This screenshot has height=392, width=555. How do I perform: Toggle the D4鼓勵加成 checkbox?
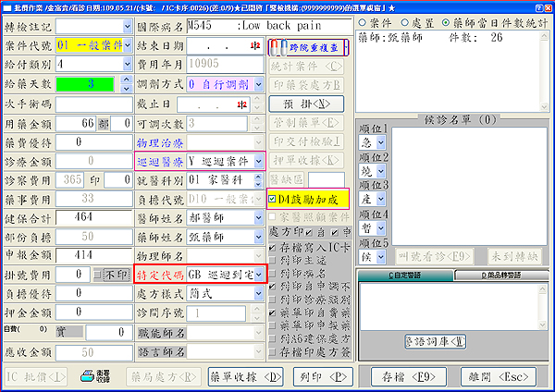tap(273, 198)
